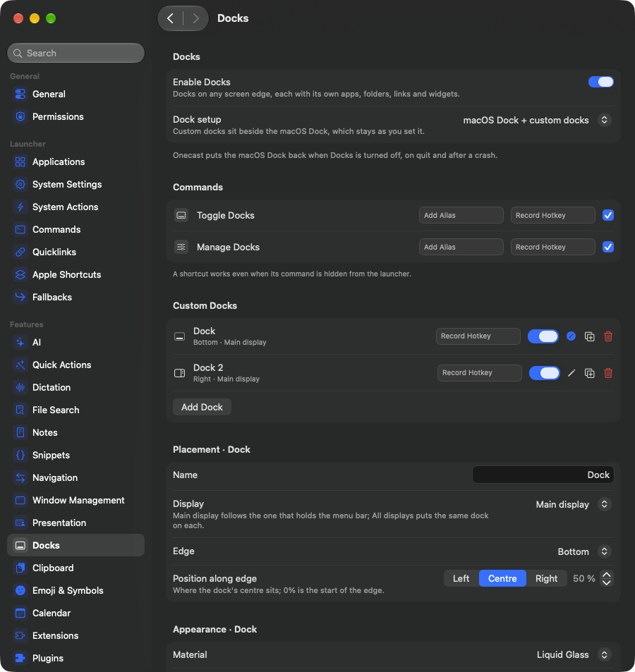635x672 pixels.
Task: Uncheck the Manage Docks command checkbox
Action: click(x=608, y=247)
